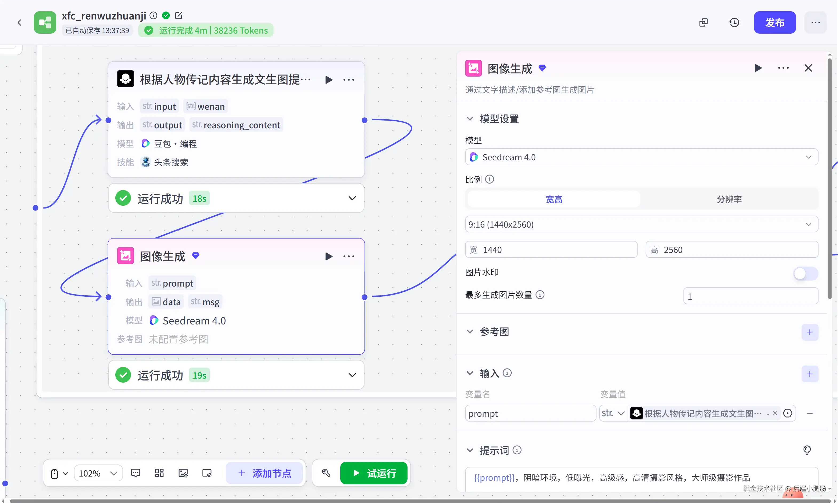
Task: Switch to the 分辨率 tab
Action: coord(729,199)
